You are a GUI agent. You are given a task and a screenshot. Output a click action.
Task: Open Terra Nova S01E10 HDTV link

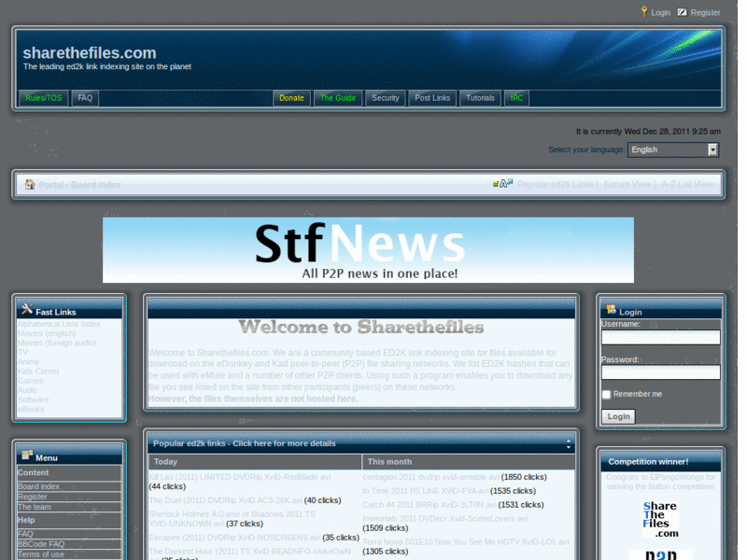coord(466,542)
